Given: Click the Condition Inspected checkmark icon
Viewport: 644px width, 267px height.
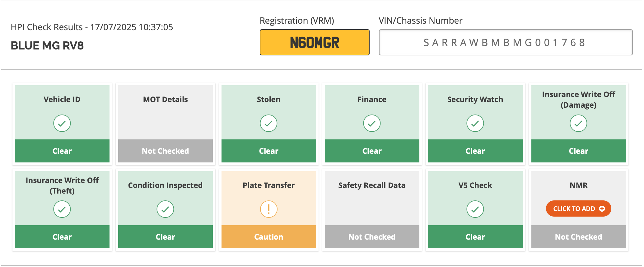Looking at the screenshot, I should [x=165, y=209].
